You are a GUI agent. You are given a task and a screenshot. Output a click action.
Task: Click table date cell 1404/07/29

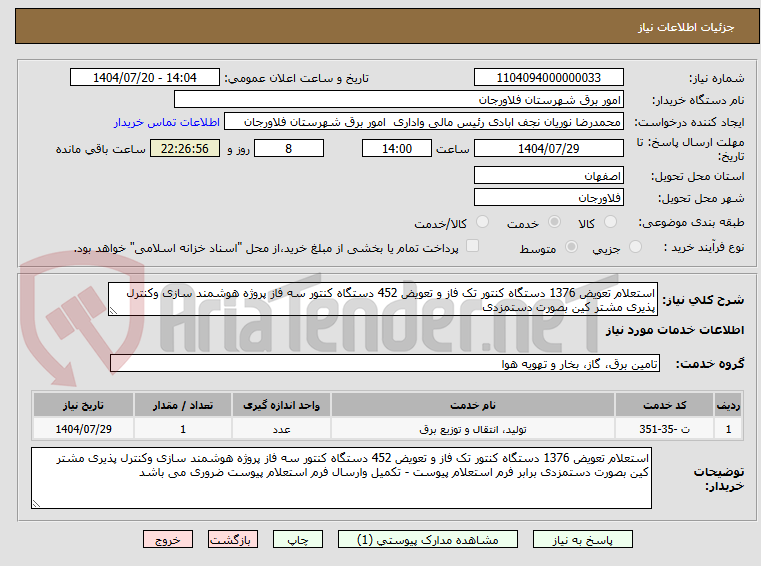[x=83, y=429]
